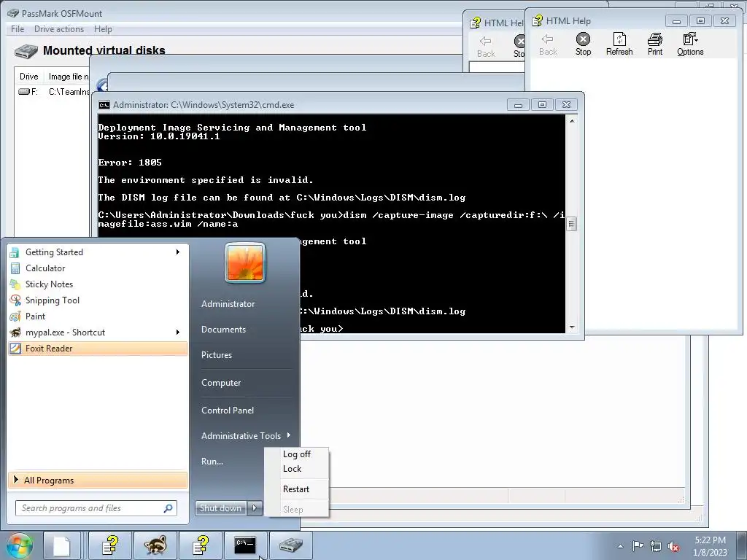Open Computer from Start menu
This screenshot has height=560, width=747.
pyautogui.click(x=221, y=383)
